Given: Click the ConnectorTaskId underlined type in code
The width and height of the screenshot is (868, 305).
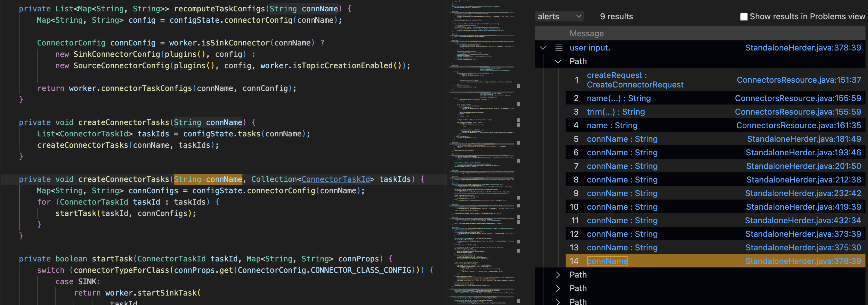Looking at the screenshot, I should click(x=336, y=179).
